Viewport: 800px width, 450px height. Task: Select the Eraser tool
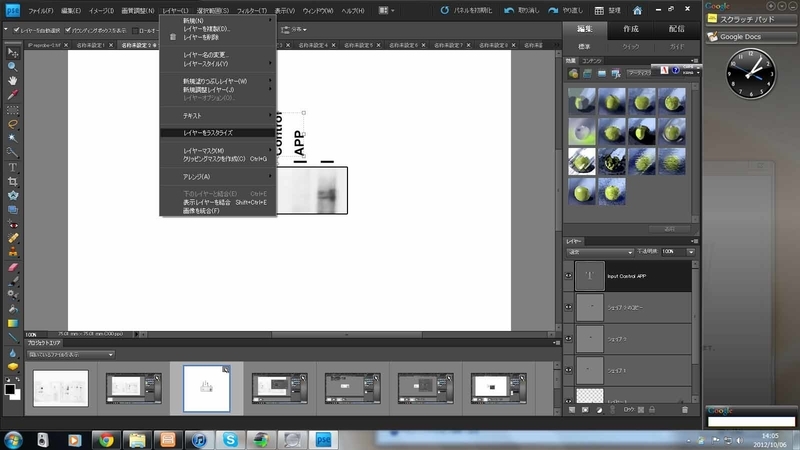point(13,267)
